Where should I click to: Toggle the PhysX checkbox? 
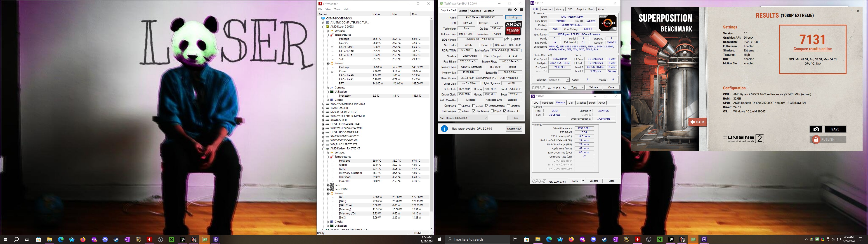[492, 111]
